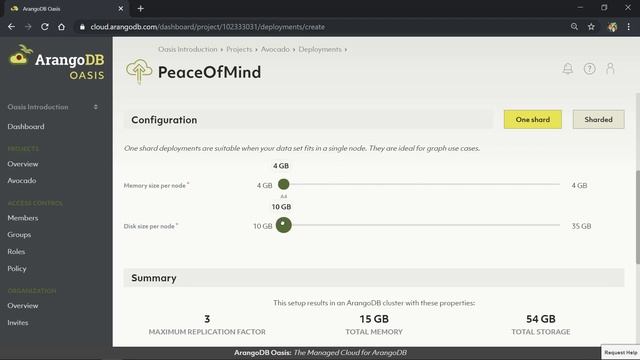Open Dashboard in sidebar
Image resolution: width=640 pixels, height=360 pixels.
pos(26,127)
